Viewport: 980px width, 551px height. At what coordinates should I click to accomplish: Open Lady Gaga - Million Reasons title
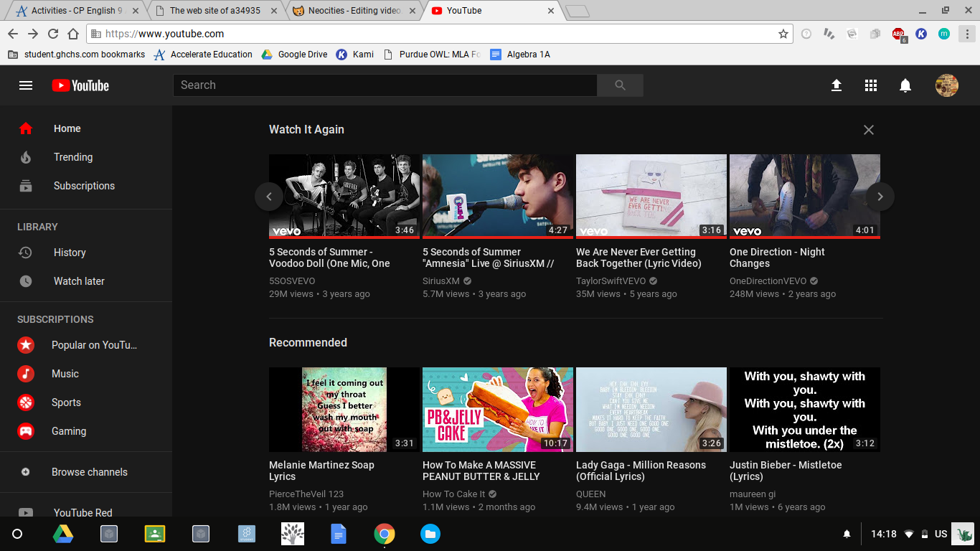pyautogui.click(x=641, y=471)
